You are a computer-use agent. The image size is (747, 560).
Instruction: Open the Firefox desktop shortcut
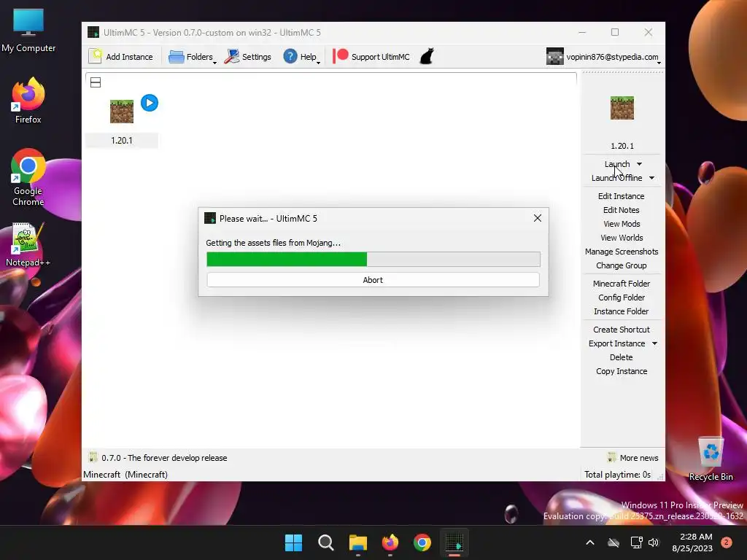tap(28, 101)
